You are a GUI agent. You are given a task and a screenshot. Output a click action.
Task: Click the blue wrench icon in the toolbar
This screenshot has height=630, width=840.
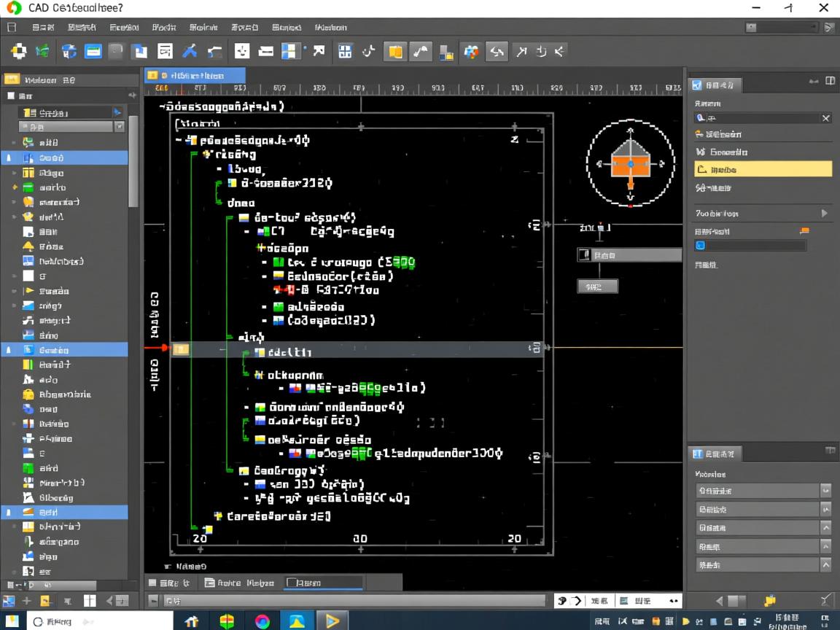190,51
